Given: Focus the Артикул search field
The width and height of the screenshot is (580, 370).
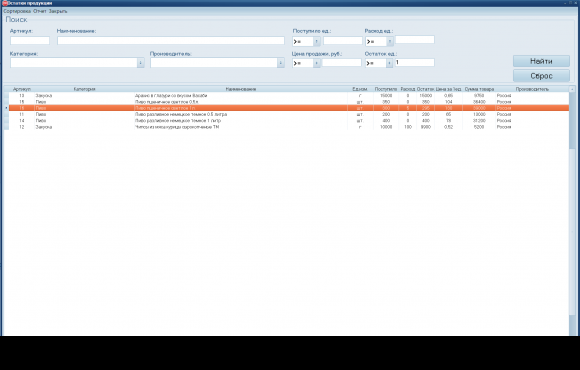Looking at the screenshot, I should pyautogui.click(x=30, y=40).
